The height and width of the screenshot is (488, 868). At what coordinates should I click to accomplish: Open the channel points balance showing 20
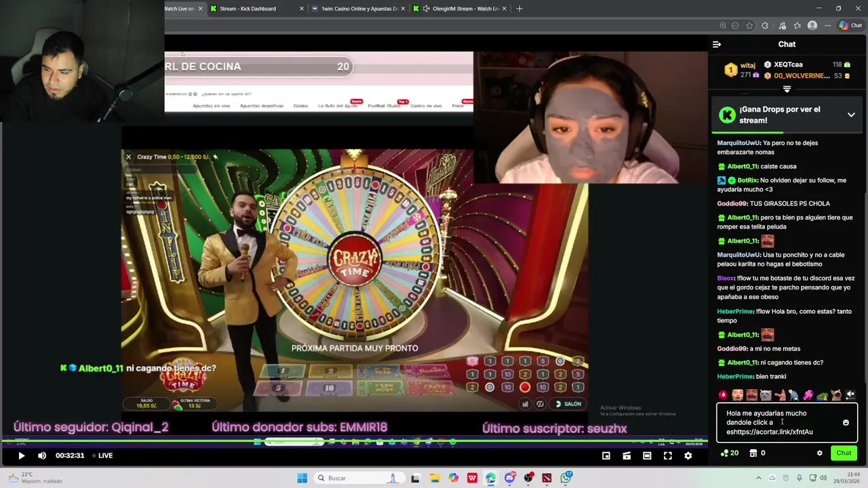[x=730, y=453]
